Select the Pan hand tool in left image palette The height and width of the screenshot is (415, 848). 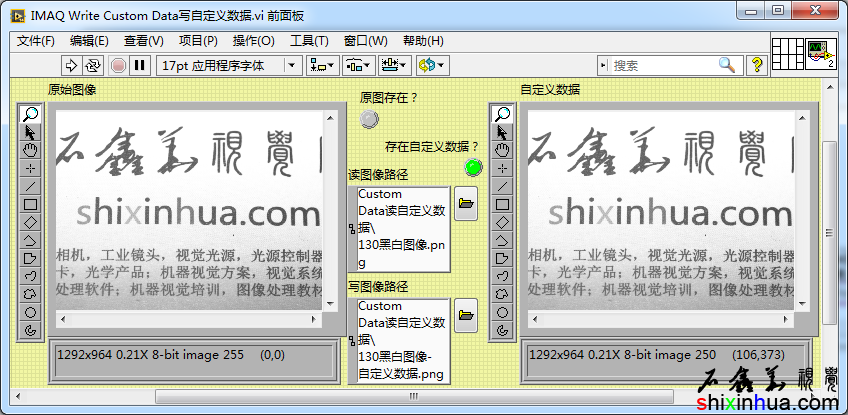click(30, 151)
